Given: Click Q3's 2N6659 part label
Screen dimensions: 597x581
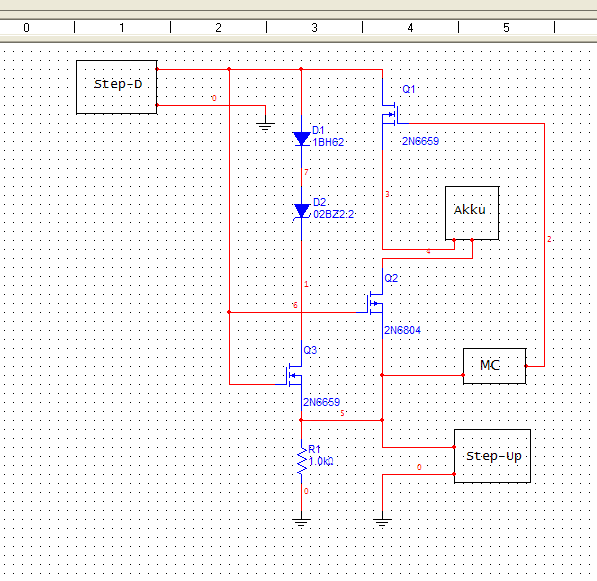Looking at the screenshot, I should click(x=321, y=402).
